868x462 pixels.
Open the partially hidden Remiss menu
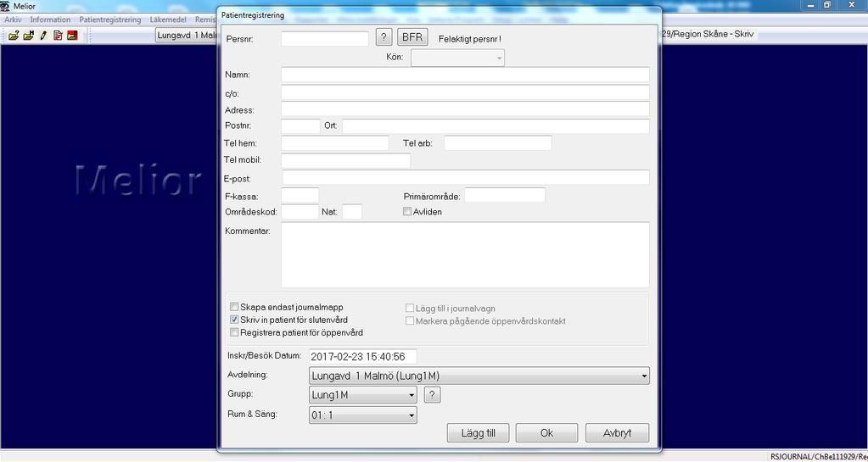click(205, 19)
